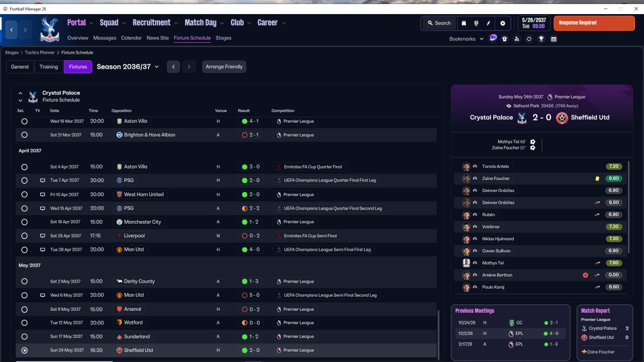644x362 pixels.
Task: Click the Competition column header
Action: coord(283,111)
